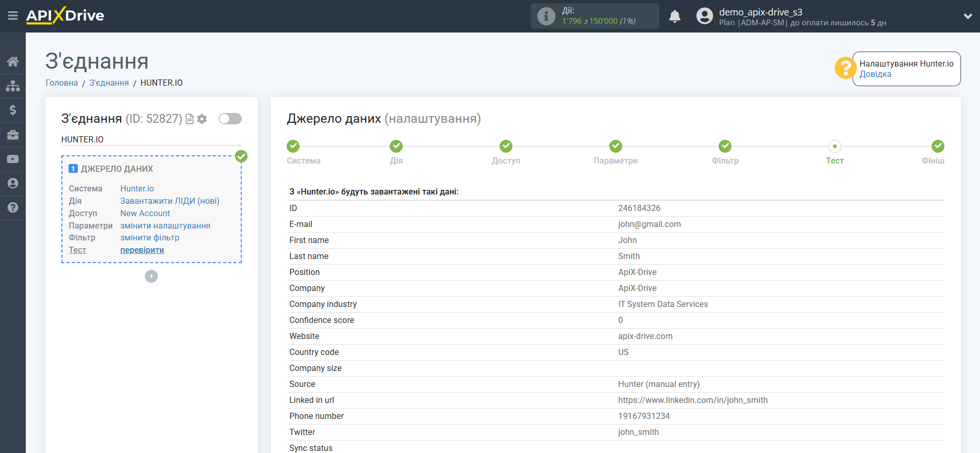Open the help question sidebar icon
The image size is (980, 453).
(13, 207)
